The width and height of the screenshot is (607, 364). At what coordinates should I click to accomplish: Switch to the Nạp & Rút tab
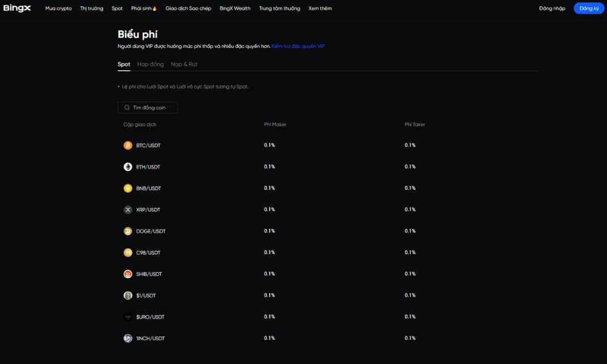click(184, 64)
